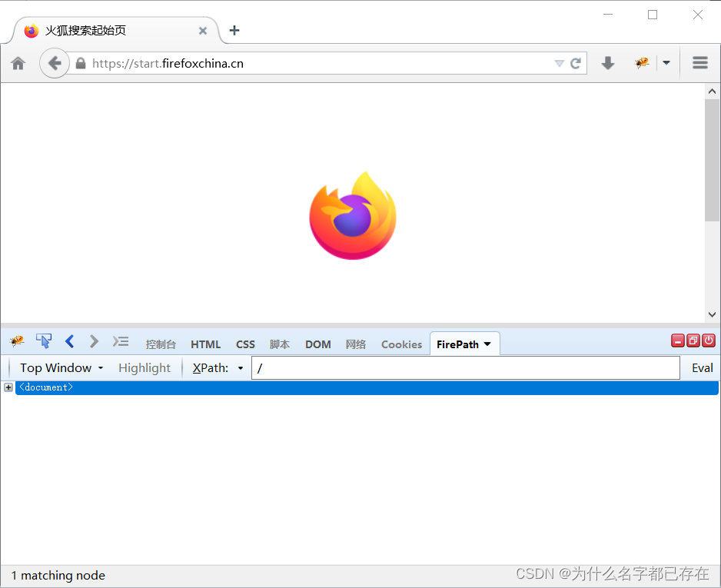721x588 pixels.
Task: Select the <document> result row
Action: point(367,387)
